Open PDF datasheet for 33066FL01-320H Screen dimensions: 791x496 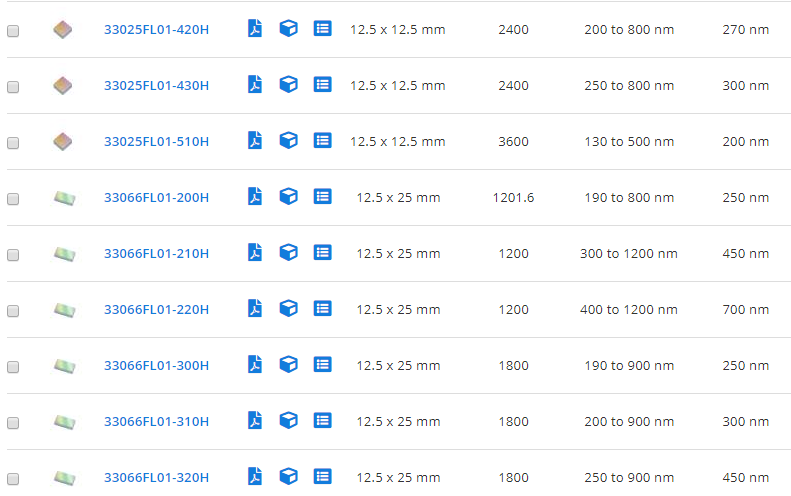(255, 477)
